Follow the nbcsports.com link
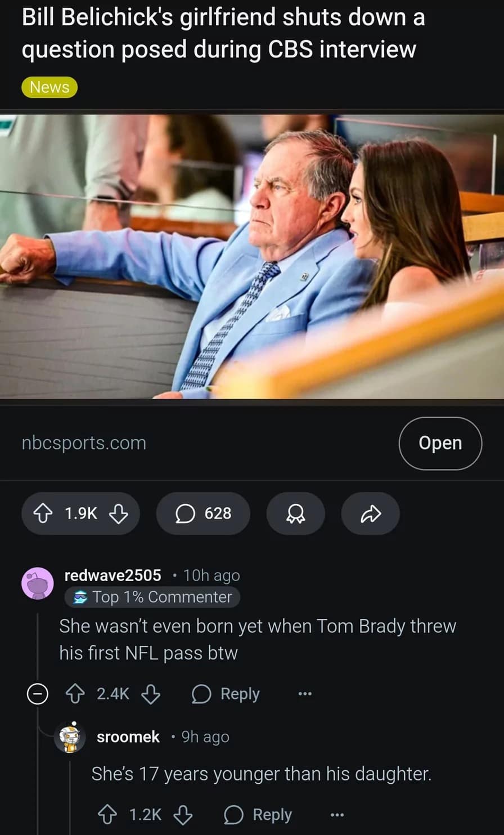This screenshot has height=835, width=504. [x=83, y=443]
